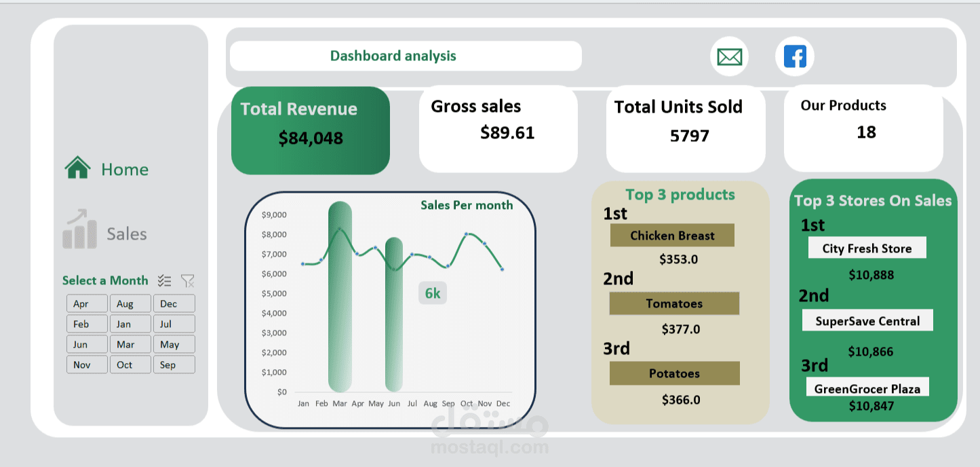Click the 6k data label
Viewport: 980px width, 467px height.
(x=433, y=293)
